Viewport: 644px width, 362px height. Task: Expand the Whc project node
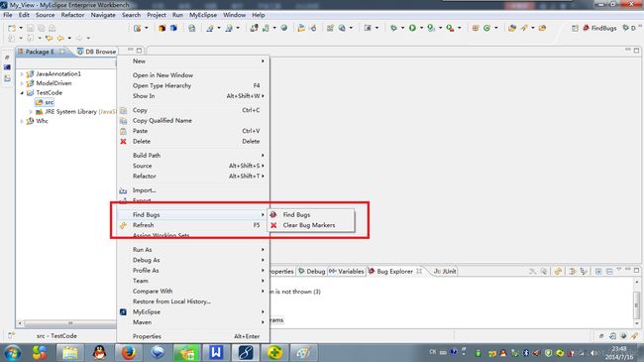click(22, 121)
